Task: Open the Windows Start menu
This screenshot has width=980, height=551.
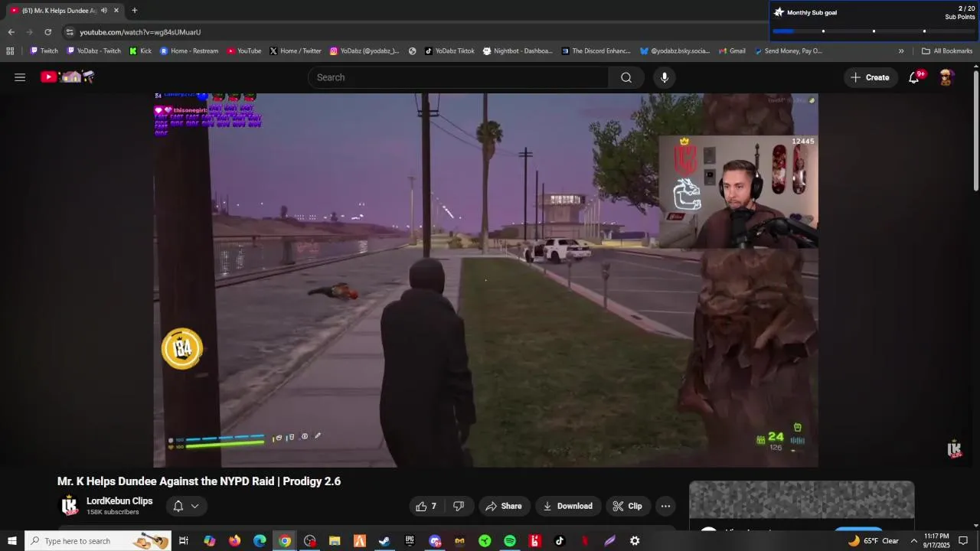Action: [11, 541]
